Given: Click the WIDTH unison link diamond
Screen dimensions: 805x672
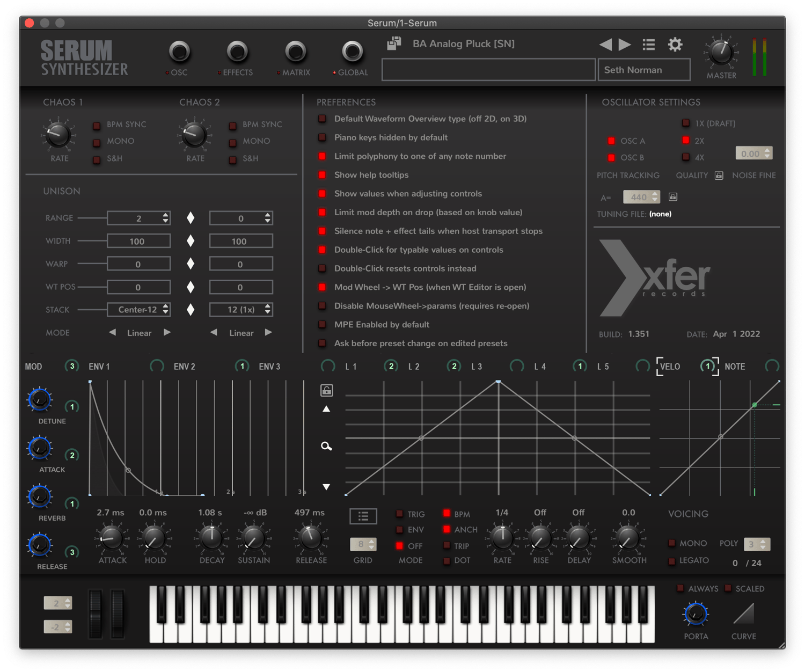Looking at the screenshot, I should [x=191, y=241].
